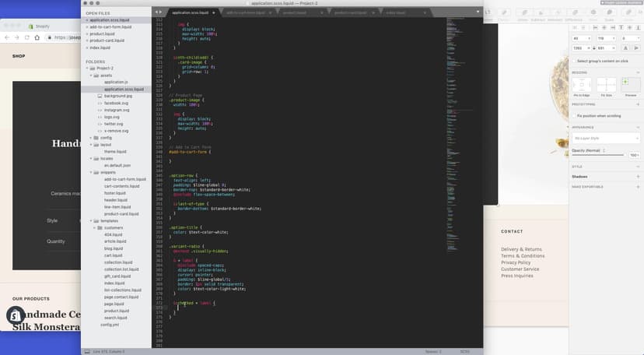Image resolution: width=644 pixels, height=355 pixels.
Task: Open the Delivery & Returns link
Action: (x=521, y=249)
